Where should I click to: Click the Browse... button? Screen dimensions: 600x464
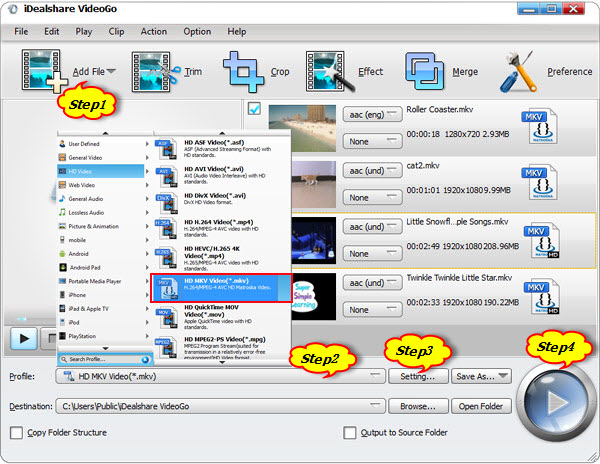point(418,406)
